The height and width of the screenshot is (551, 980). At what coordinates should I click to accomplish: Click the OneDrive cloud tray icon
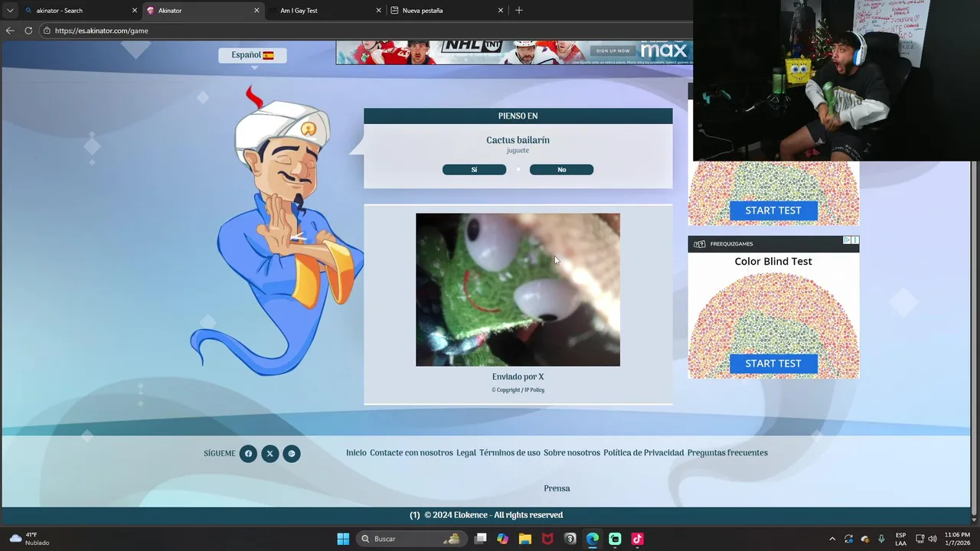click(865, 539)
